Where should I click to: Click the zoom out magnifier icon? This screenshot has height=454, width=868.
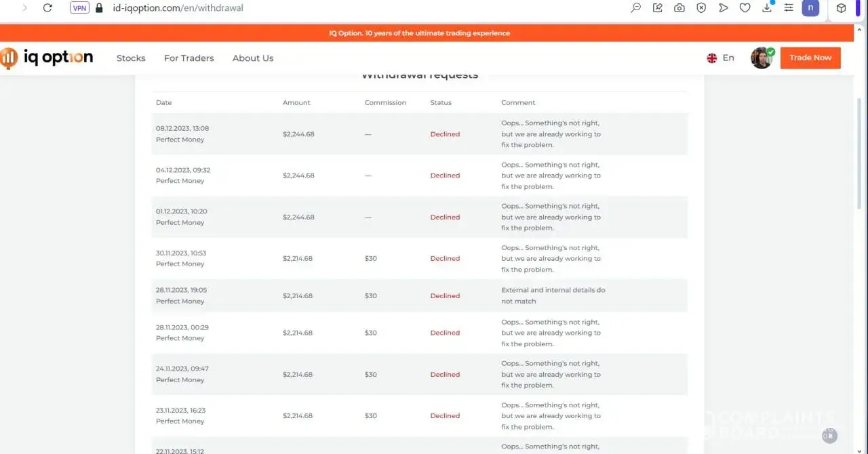pos(635,8)
